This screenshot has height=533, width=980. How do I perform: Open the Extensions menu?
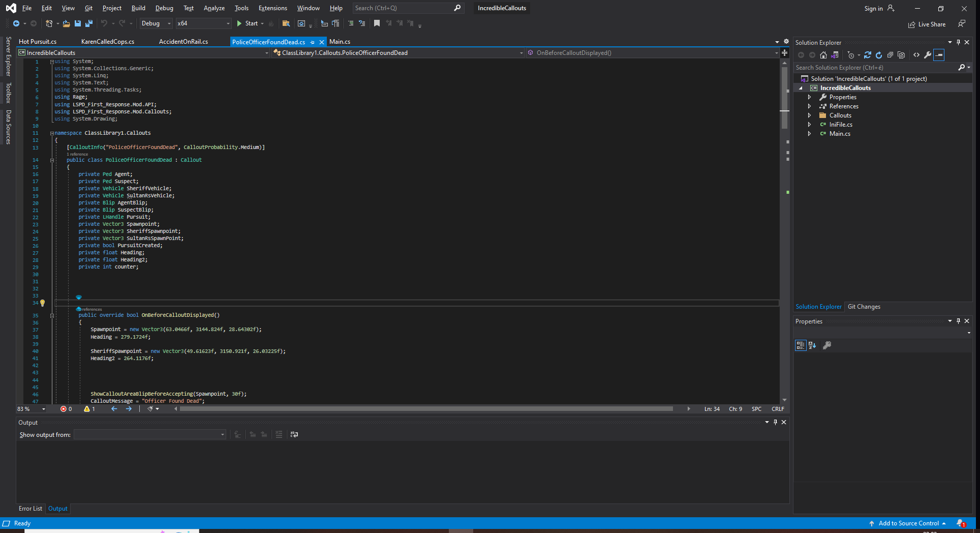click(272, 8)
